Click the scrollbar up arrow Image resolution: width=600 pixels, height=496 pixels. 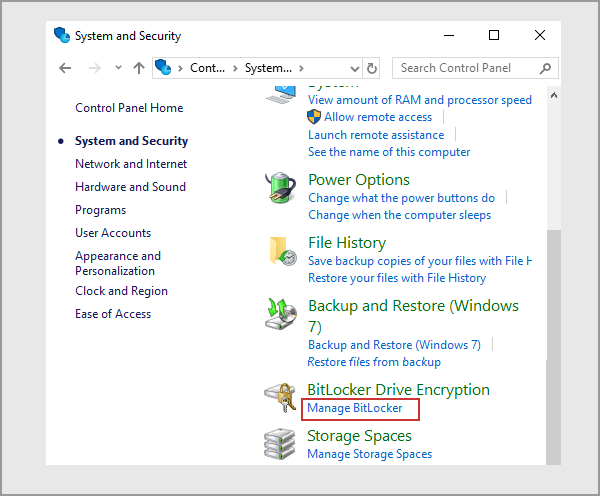(554, 95)
